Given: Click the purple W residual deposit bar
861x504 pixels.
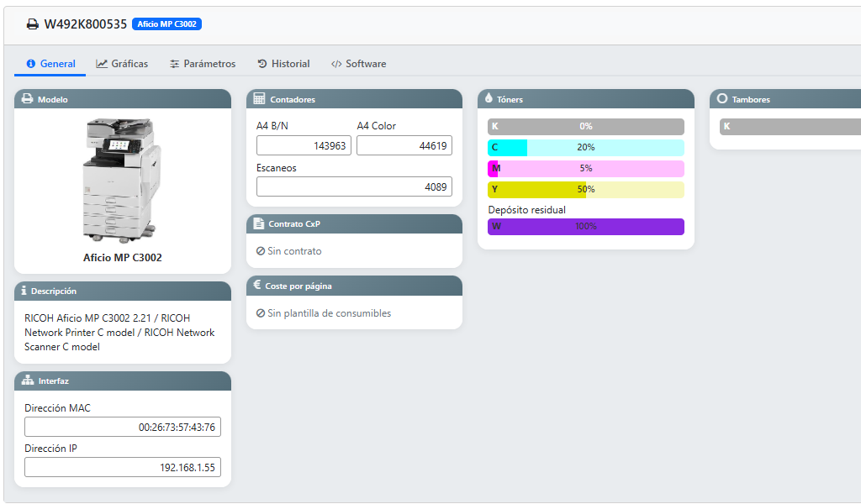Looking at the screenshot, I should point(586,227).
